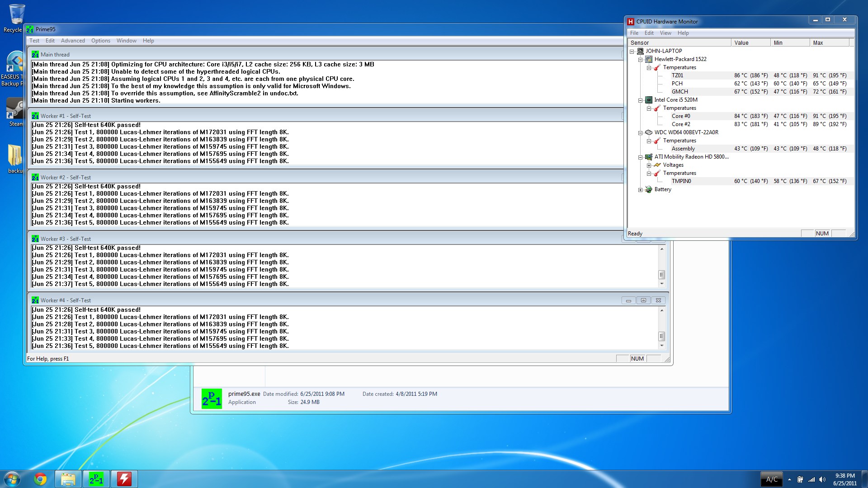The image size is (868, 488).
Task: Click the Worker #4 scroll up arrow
Action: pos(662,310)
